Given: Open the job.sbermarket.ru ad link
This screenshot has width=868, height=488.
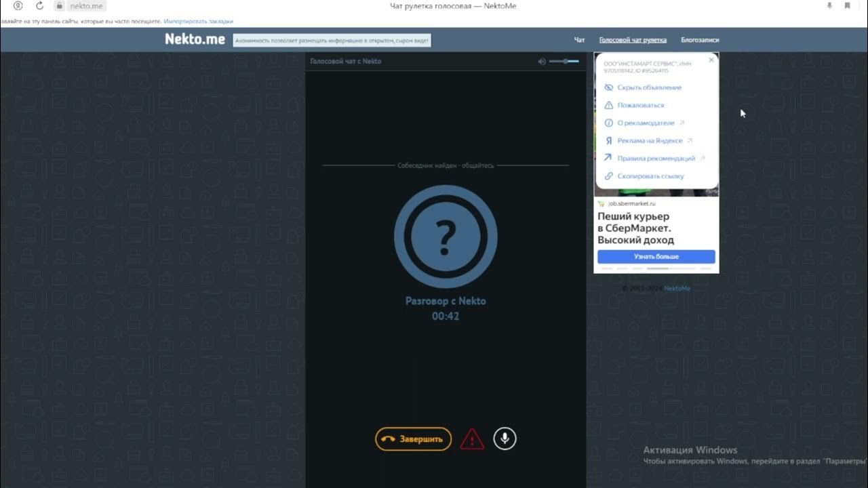Looking at the screenshot, I should [631, 203].
